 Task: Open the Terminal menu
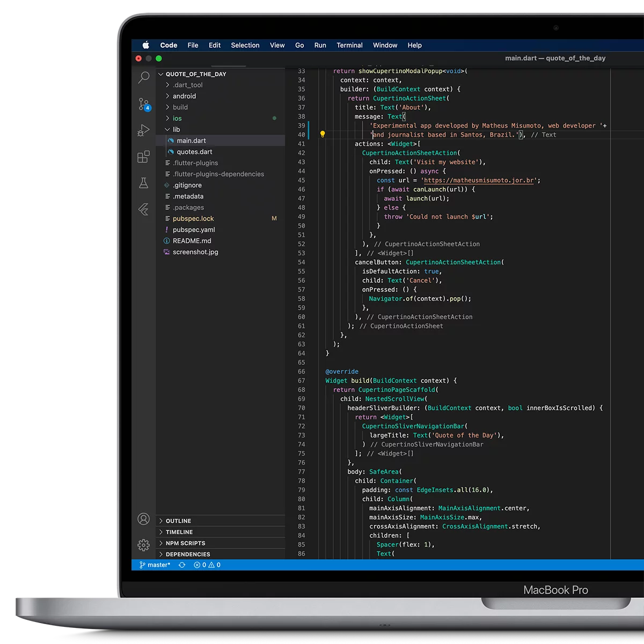[349, 45]
